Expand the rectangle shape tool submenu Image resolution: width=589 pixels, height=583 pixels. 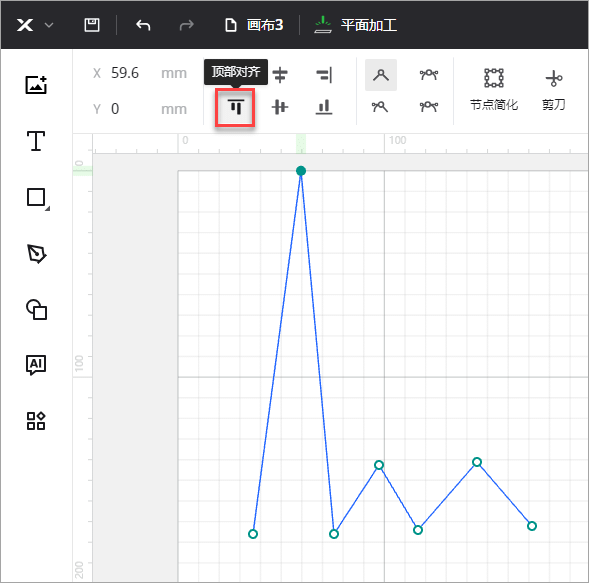coord(47,208)
